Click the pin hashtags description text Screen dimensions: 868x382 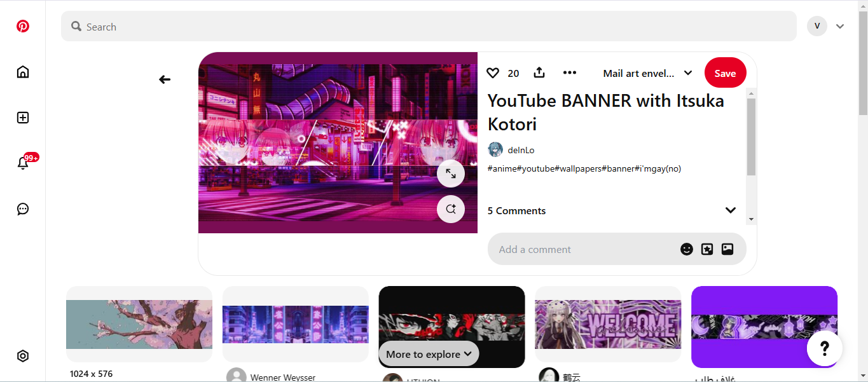coord(584,168)
